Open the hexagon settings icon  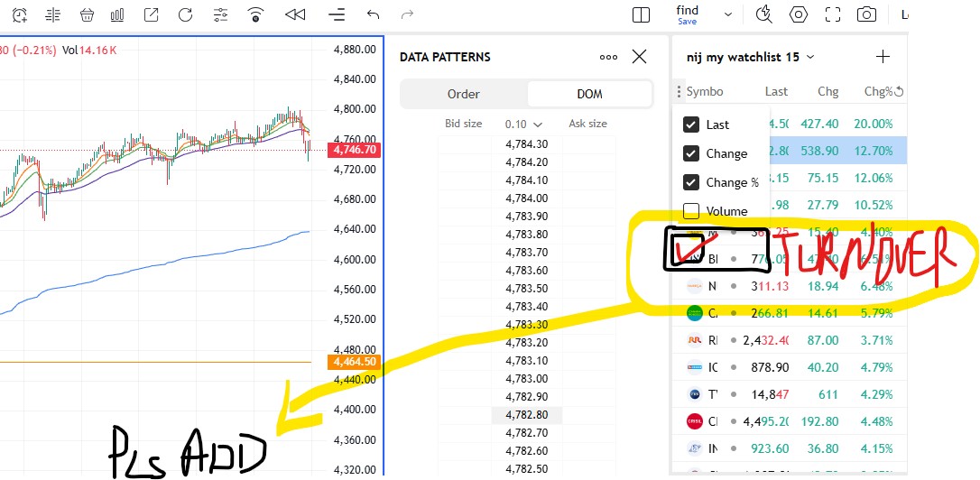pos(798,15)
